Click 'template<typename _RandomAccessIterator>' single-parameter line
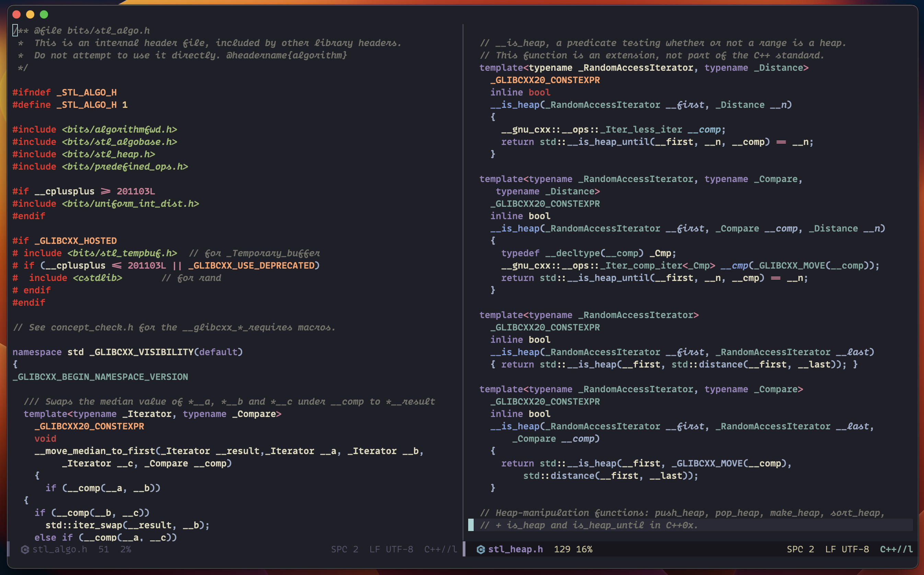924x575 pixels. (x=589, y=315)
